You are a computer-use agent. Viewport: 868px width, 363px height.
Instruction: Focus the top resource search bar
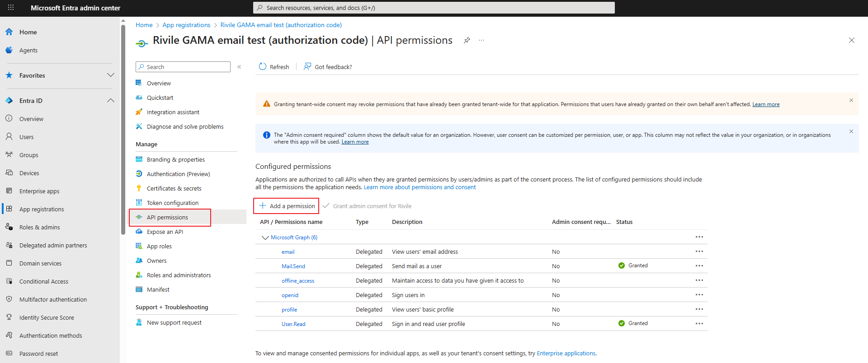pos(434,8)
